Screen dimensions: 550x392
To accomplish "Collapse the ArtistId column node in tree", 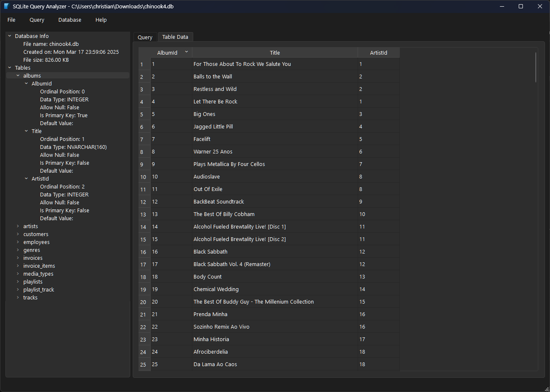I will pos(26,178).
